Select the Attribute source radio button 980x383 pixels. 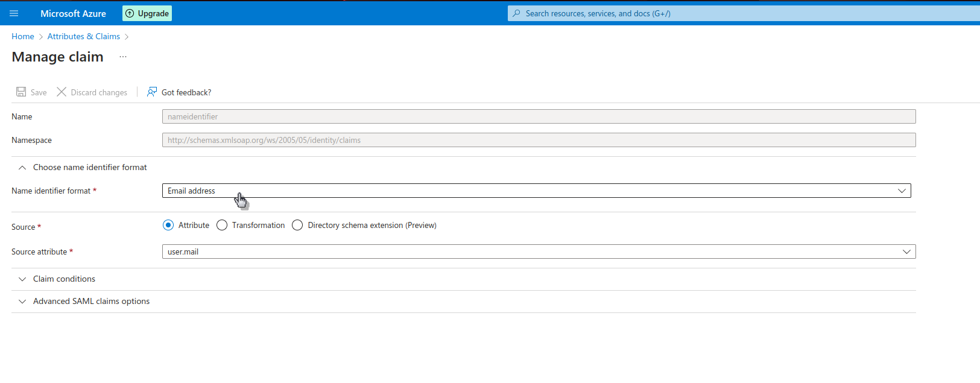(x=168, y=225)
